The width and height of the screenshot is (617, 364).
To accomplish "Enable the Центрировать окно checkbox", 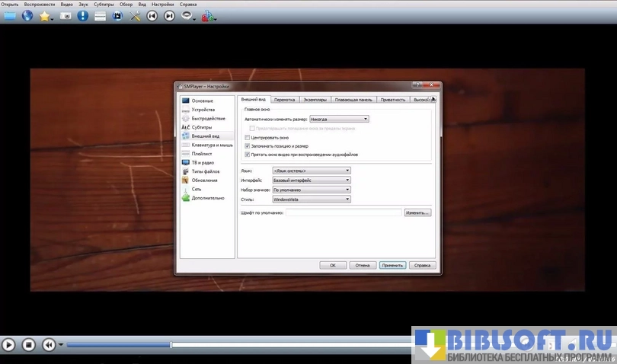I will 248,138.
